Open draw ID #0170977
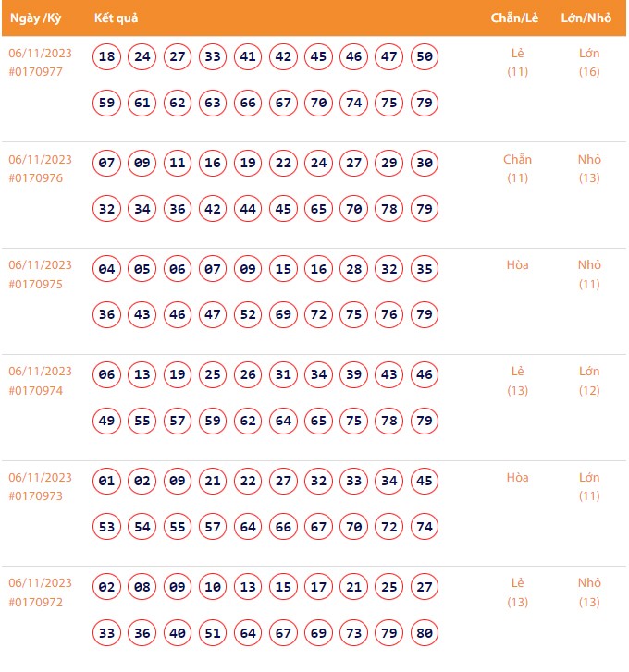 tap(36, 72)
